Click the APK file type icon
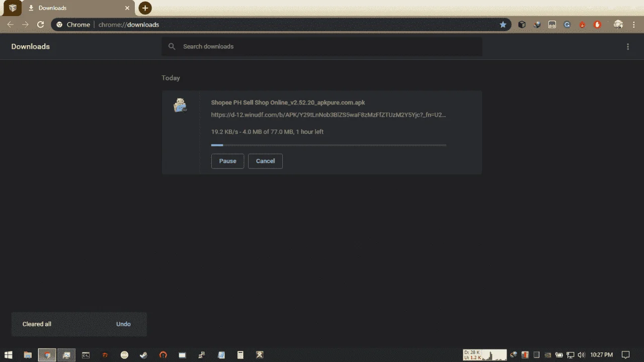Viewport: 644px width, 362px height. point(180,105)
